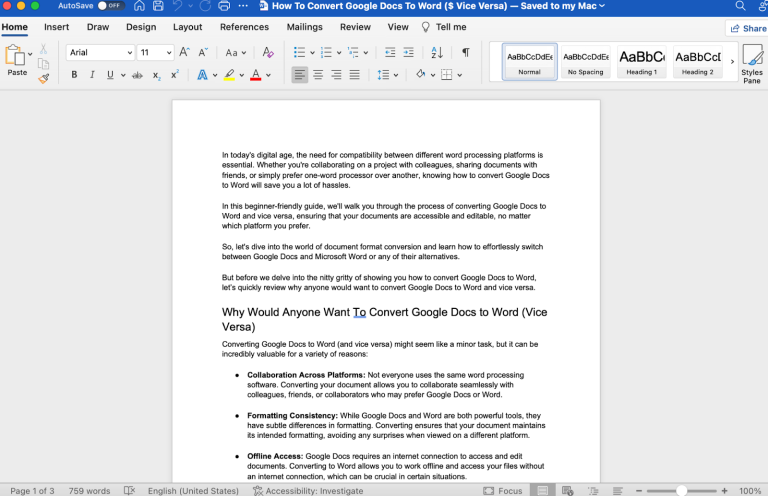
Task: Click the Text Effects blue A icon
Action: [202, 75]
